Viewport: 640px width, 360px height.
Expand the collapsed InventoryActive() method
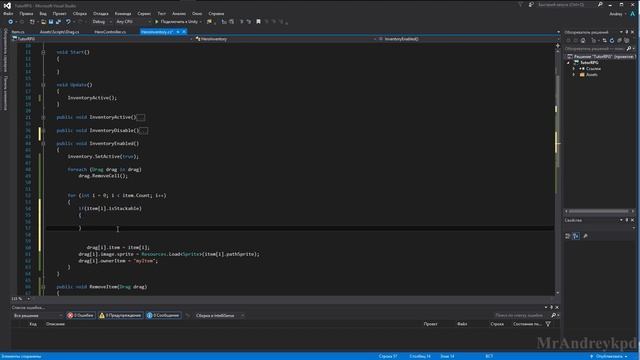[x=43, y=118]
